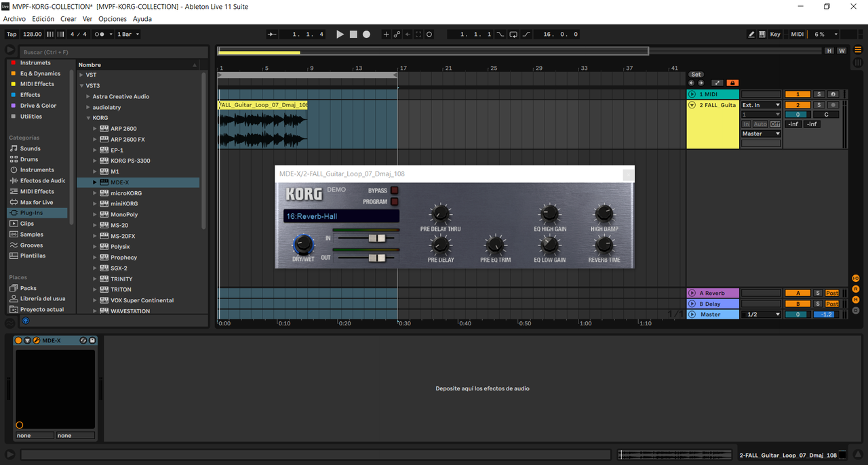This screenshot has width=868, height=465.
Task: Click the DRY/WET knob
Action: point(303,243)
